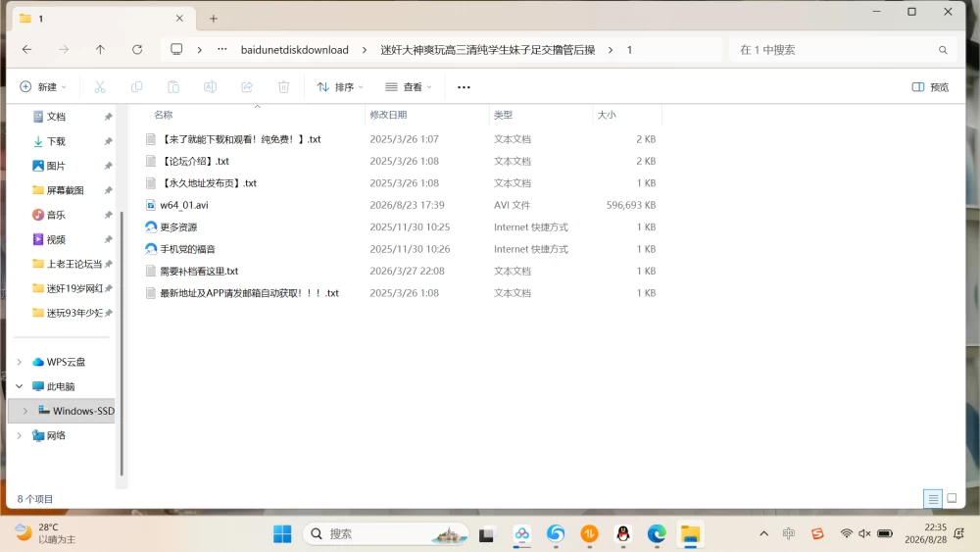Viewport: 980px width, 552px height.
Task: Expand the WPS云盘 tree node
Action: pos(20,362)
